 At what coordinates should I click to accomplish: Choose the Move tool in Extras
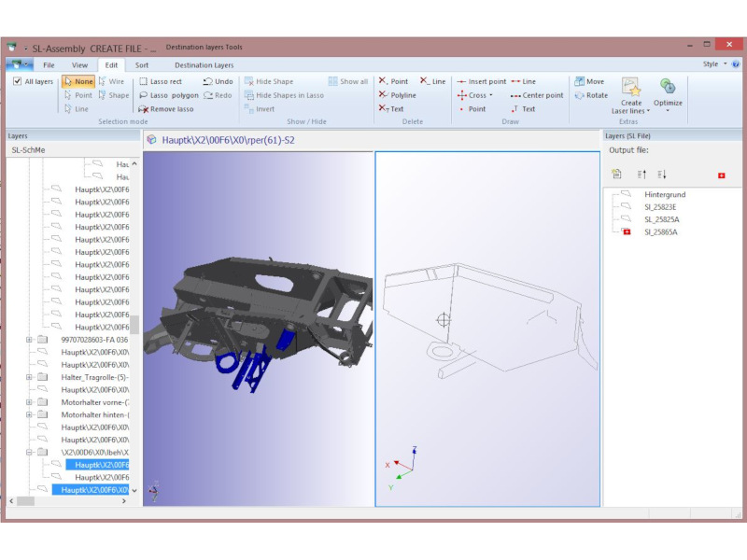click(590, 81)
